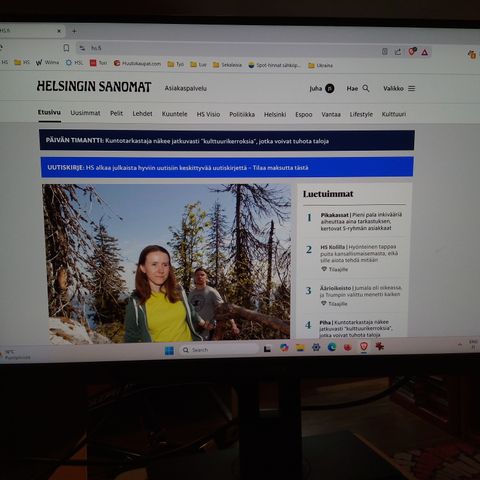This screenshot has width=480, height=480.
Task: Open the hiking couple main article photo
Action: (167, 263)
